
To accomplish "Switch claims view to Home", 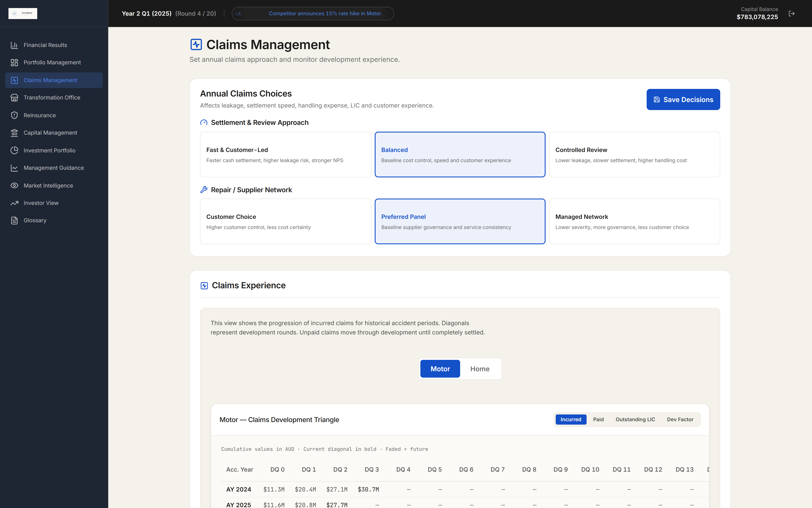I will [480, 369].
